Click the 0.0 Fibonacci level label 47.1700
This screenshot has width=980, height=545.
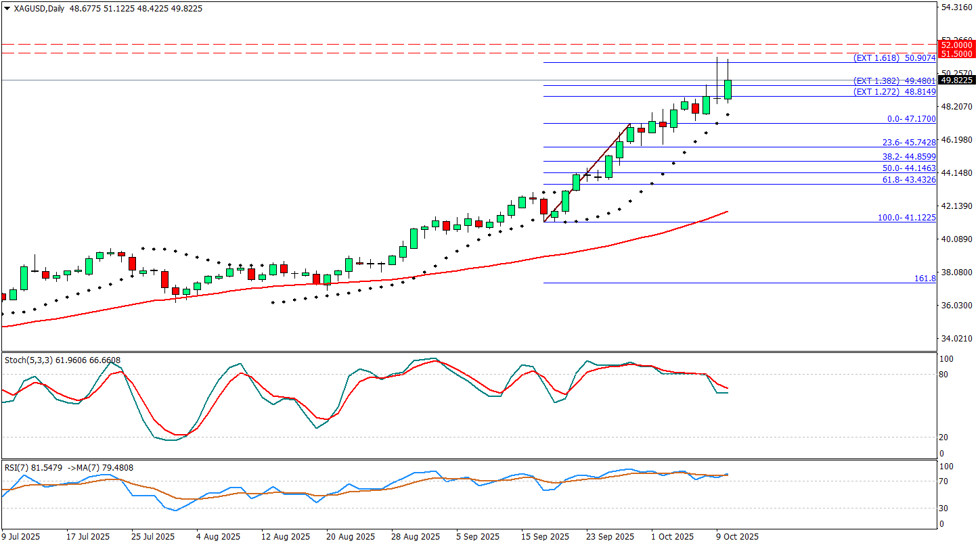[x=911, y=119]
